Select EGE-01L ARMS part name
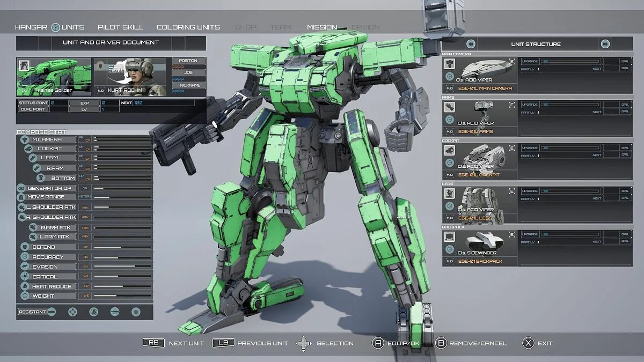 [474, 131]
